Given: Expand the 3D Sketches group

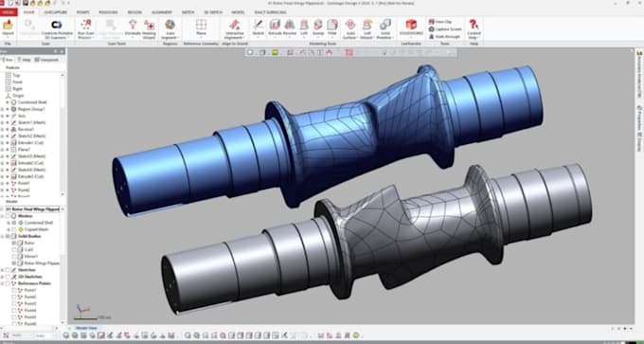Looking at the screenshot, I should [3, 277].
